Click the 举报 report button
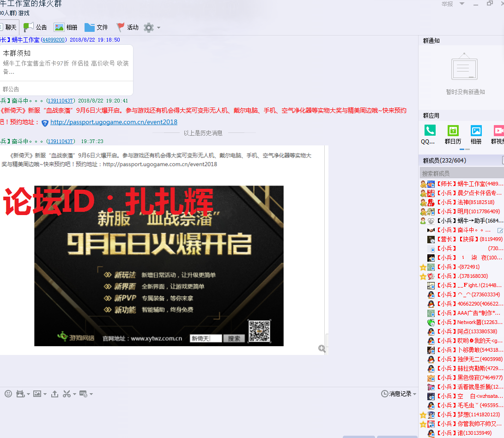The height and width of the screenshot is (438, 504). pyautogui.click(x=447, y=4)
